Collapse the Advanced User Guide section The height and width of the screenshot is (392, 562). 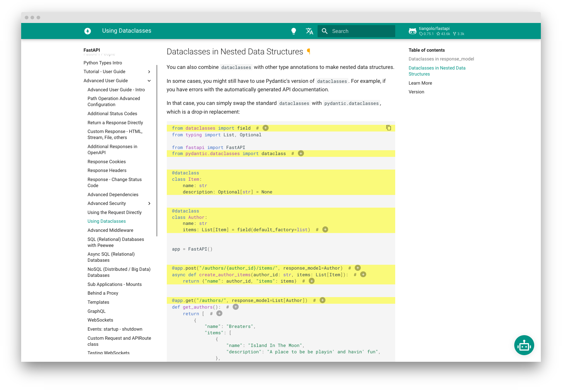point(149,81)
